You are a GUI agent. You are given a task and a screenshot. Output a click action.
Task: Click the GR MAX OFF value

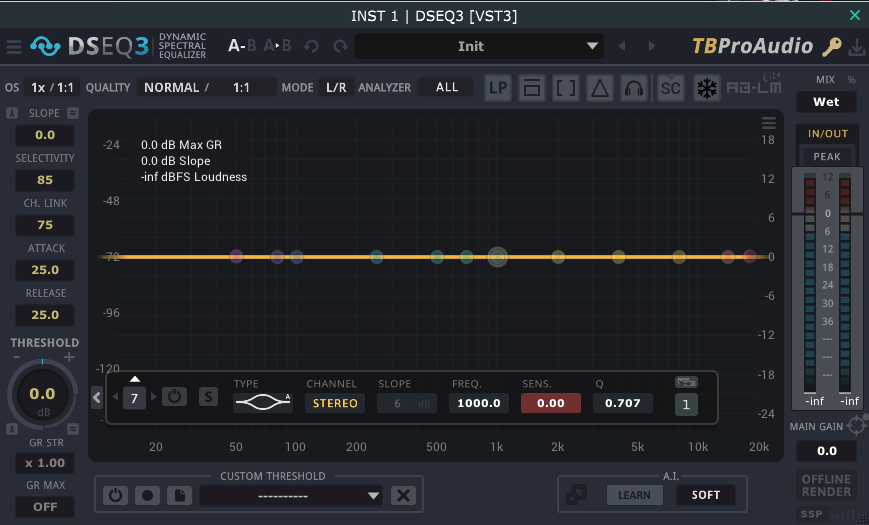[x=45, y=507]
